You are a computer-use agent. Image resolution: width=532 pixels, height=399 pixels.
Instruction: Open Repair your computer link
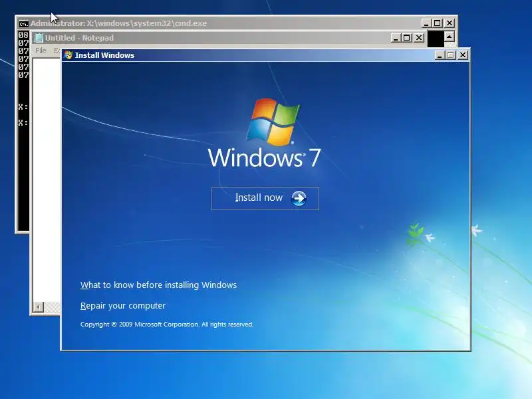coord(123,306)
